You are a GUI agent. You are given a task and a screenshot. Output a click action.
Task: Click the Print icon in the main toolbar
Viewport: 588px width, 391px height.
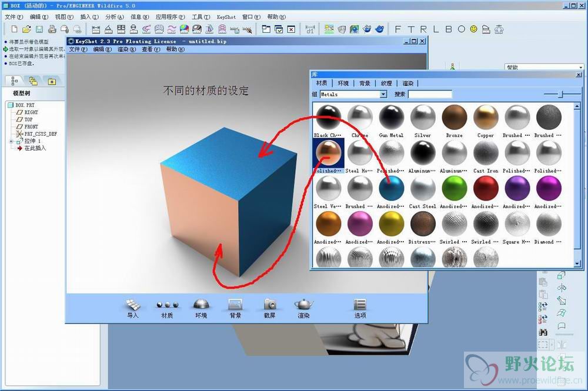point(52,29)
